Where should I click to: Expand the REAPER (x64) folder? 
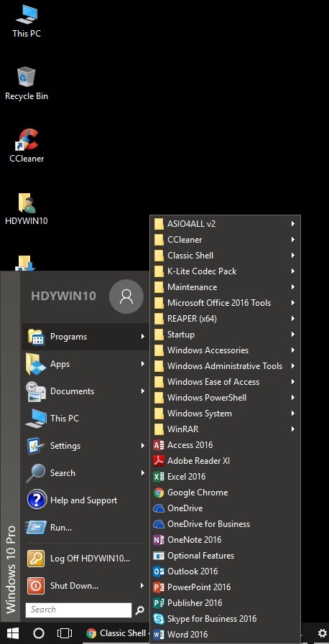(x=226, y=319)
